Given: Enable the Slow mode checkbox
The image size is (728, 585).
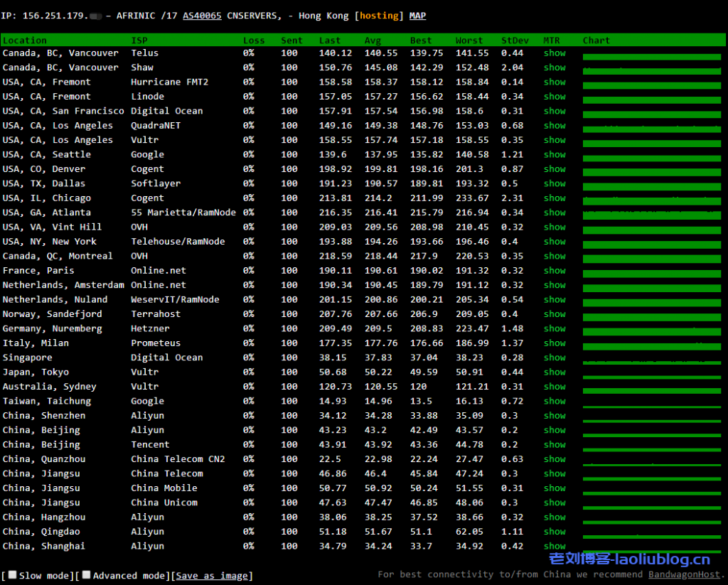Looking at the screenshot, I should pyautogui.click(x=12, y=574).
